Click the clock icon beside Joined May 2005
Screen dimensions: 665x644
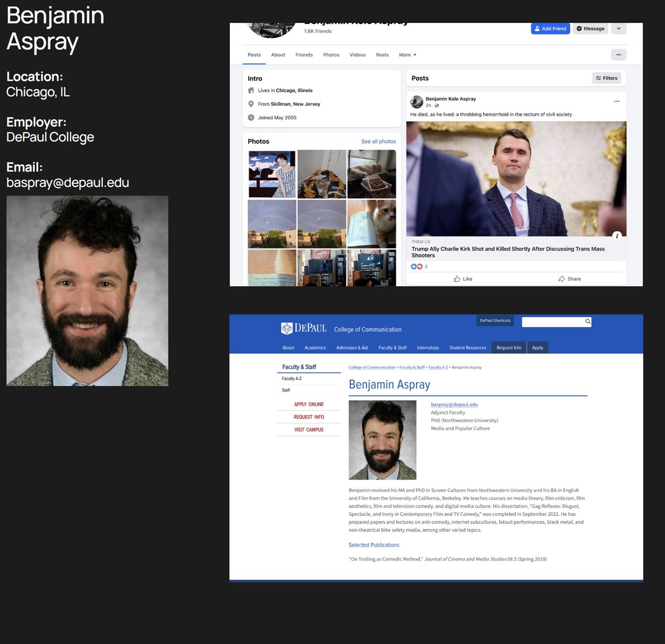click(251, 118)
